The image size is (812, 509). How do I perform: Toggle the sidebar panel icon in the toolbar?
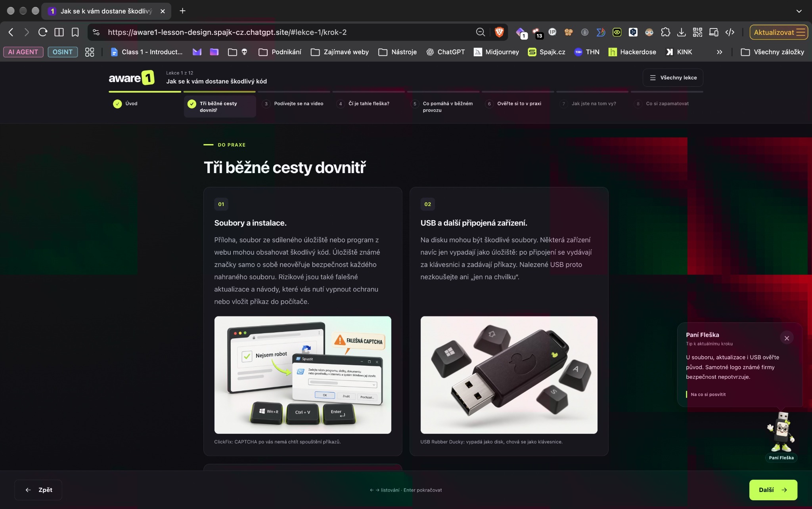[x=59, y=32]
